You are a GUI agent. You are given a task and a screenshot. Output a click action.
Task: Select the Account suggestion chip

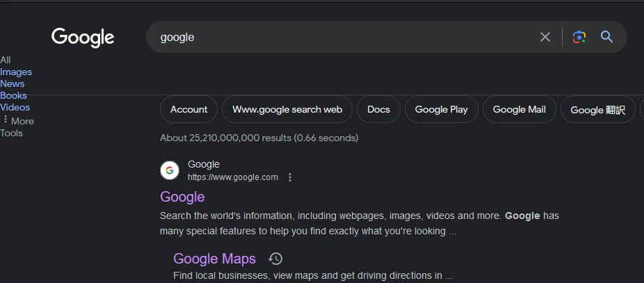pos(188,109)
